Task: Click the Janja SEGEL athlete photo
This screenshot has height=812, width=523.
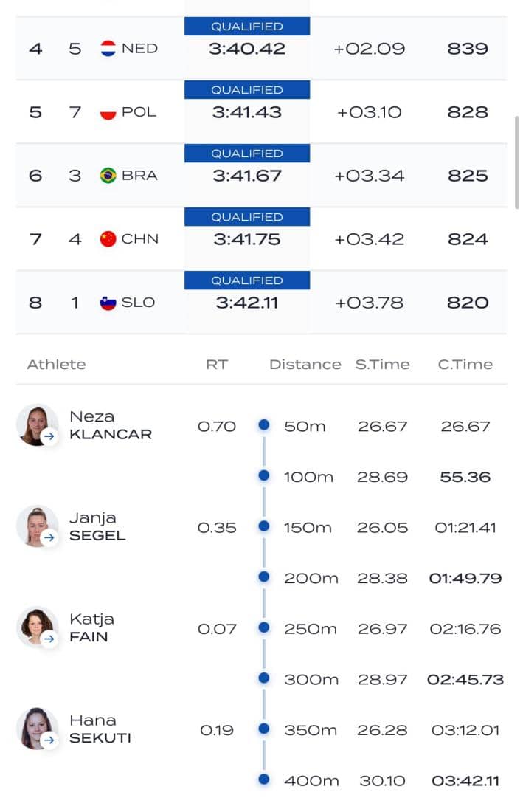Action: pyautogui.click(x=36, y=526)
